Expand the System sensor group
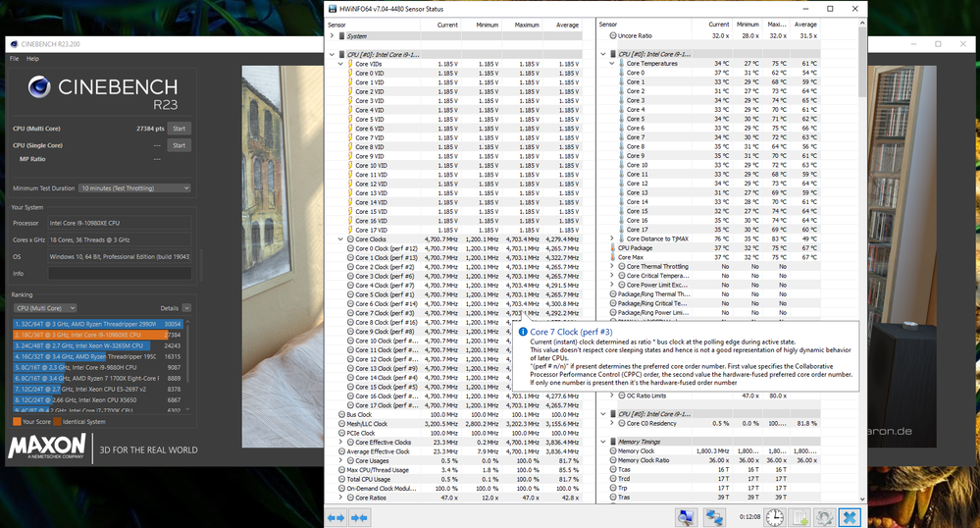This screenshot has width=980, height=528. [332, 35]
